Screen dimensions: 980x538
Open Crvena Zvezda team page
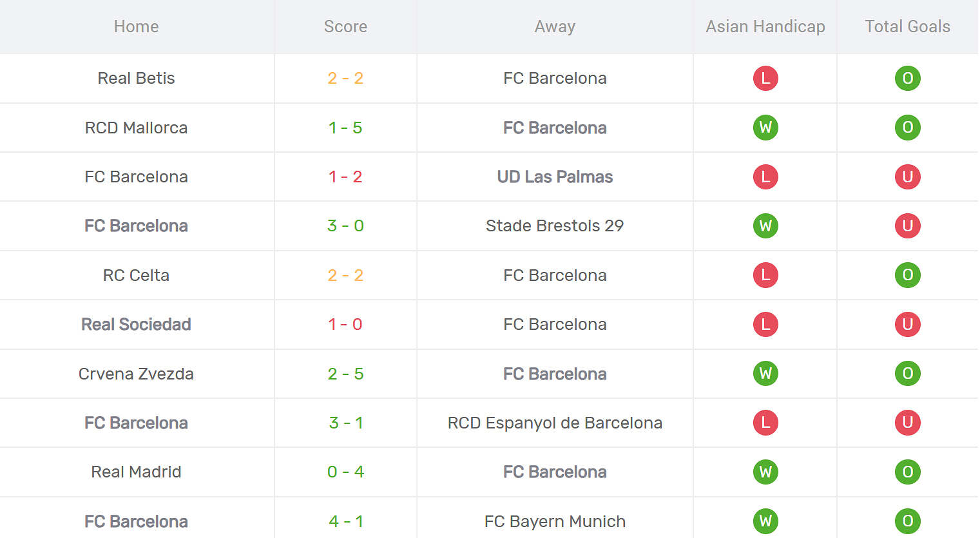point(136,374)
